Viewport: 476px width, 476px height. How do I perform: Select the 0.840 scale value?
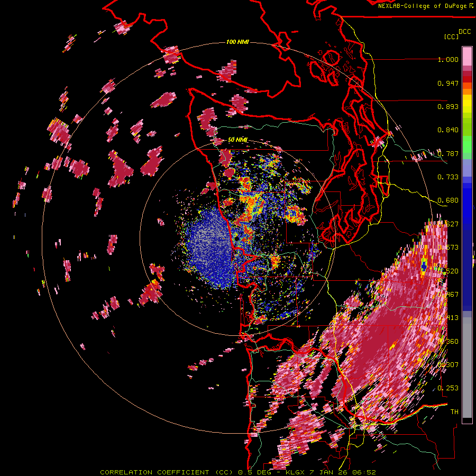(x=448, y=130)
